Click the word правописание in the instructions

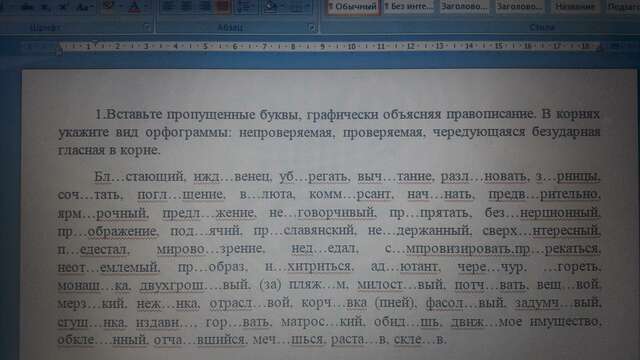coord(490,114)
